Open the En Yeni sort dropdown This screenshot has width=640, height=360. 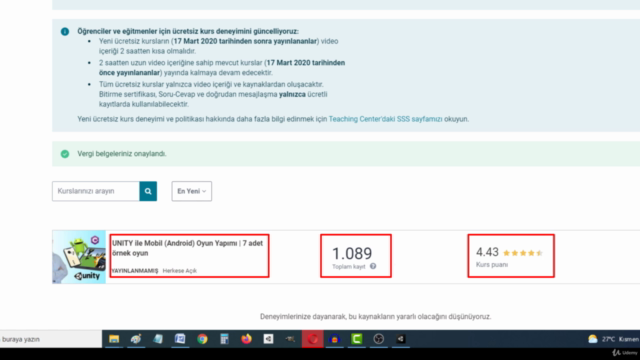point(191,191)
